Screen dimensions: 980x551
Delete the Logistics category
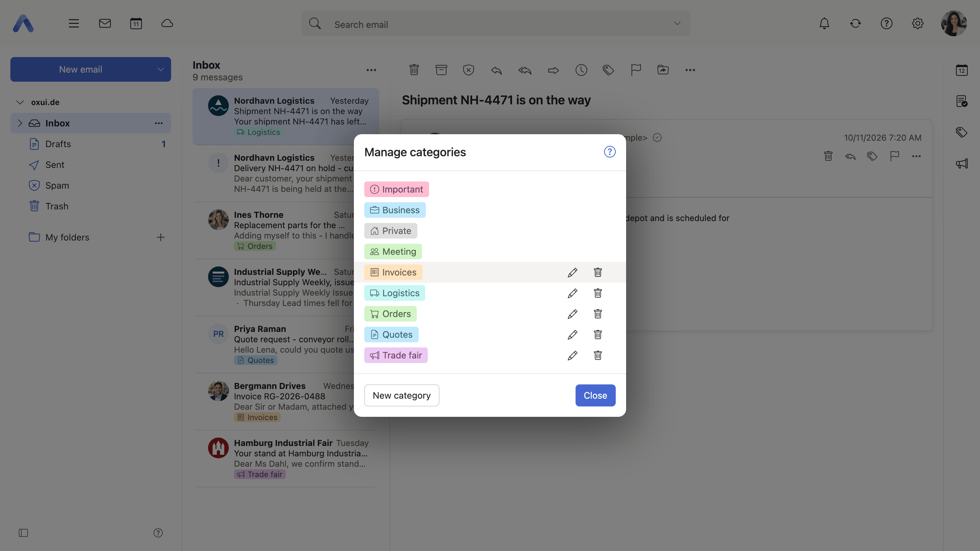coord(598,293)
